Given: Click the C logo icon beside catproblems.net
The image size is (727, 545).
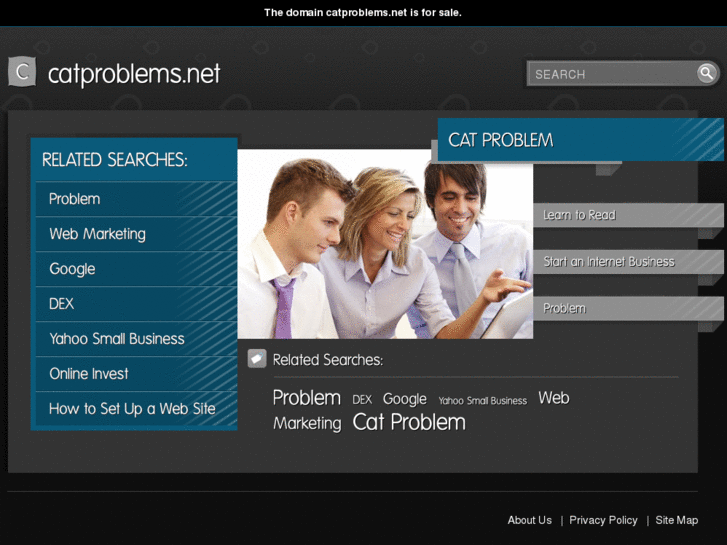Looking at the screenshot, I should pos(22,71).
